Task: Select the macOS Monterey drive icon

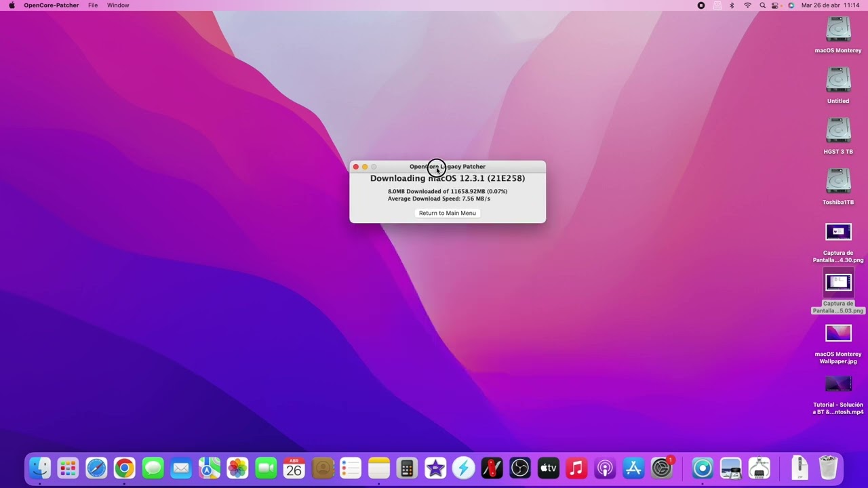Action: [838, 29]
